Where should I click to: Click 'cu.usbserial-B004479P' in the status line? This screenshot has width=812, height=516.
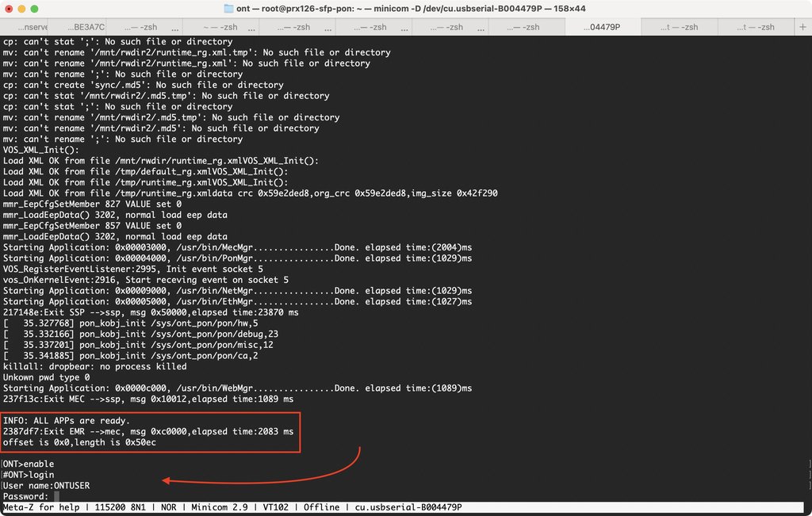(x=408, y=507)
